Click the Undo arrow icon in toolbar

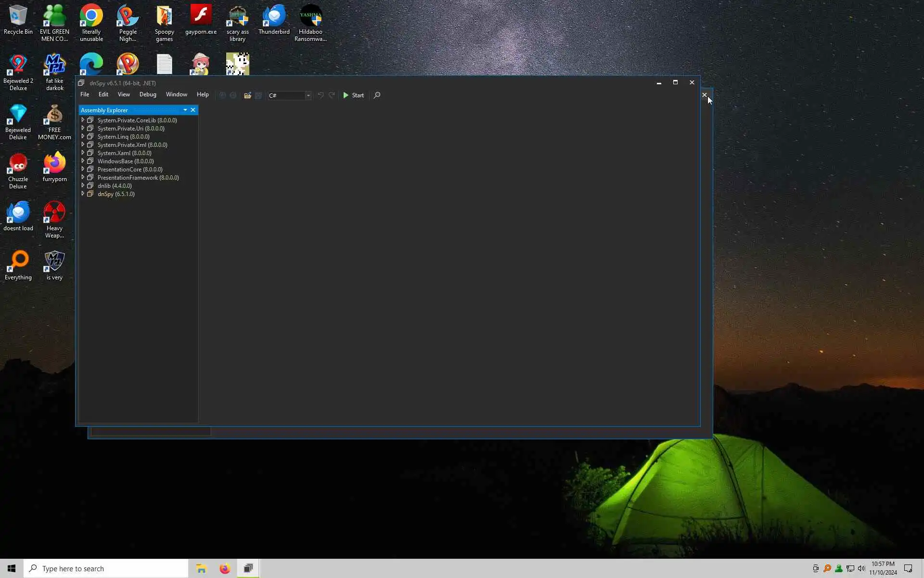click(x=321, y=95)
